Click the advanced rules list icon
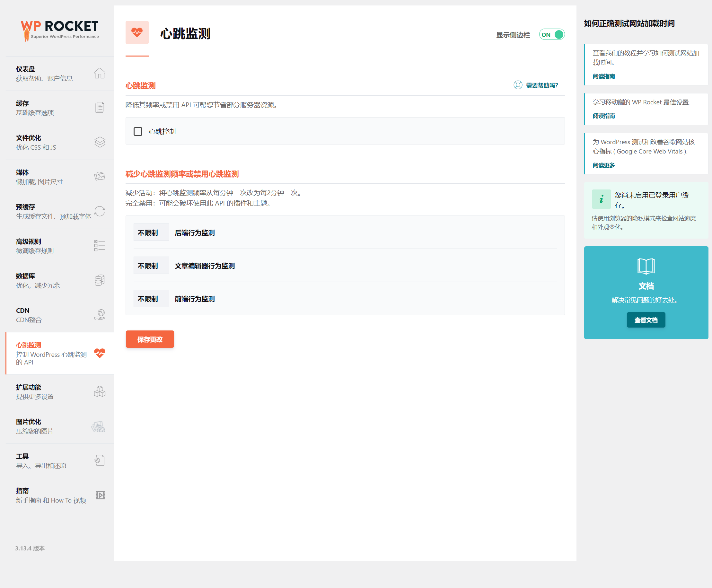The width and height of the screenshot is (712, 588). (100, 246)
